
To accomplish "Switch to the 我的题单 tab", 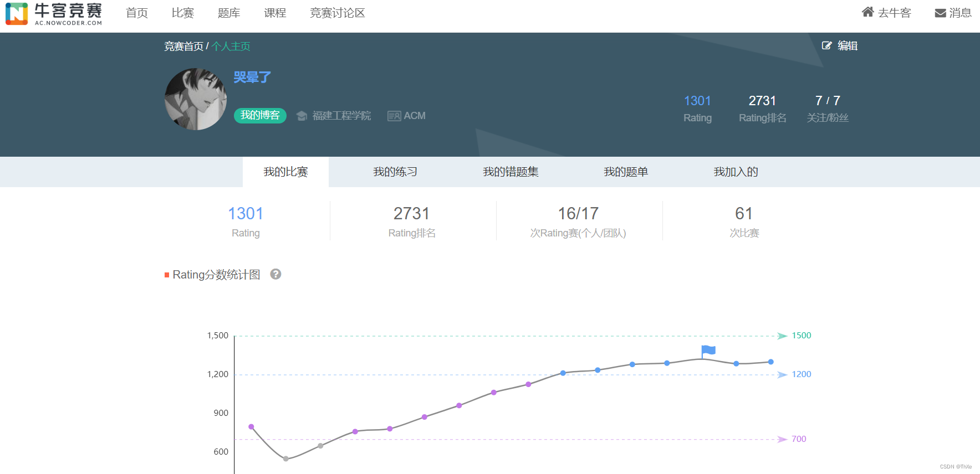I will 626,172.
